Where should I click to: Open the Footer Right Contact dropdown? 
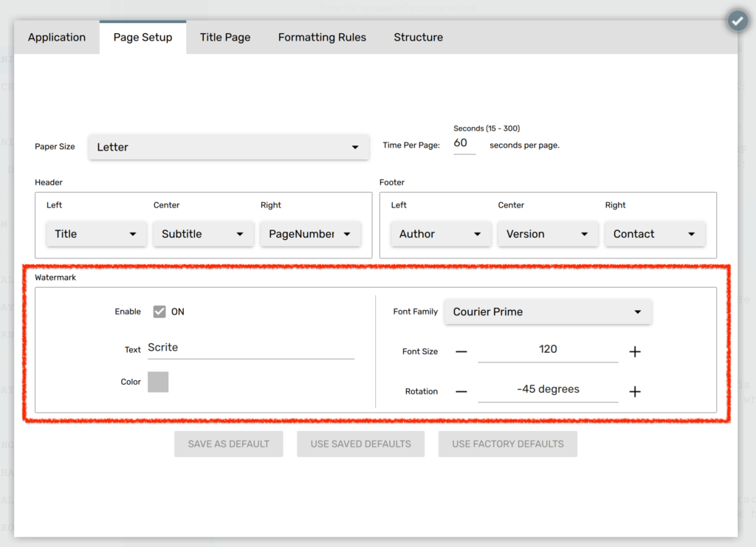pos(693,233)
